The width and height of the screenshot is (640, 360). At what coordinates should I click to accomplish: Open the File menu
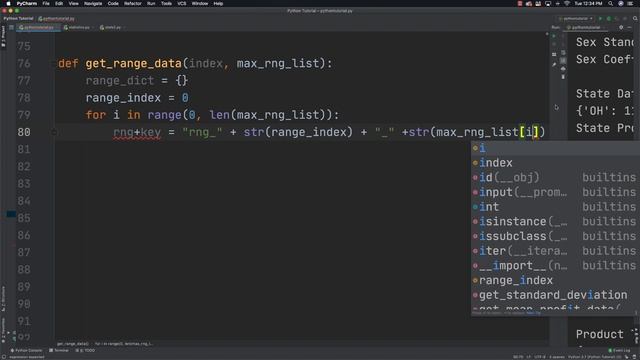tap(46, 3)
